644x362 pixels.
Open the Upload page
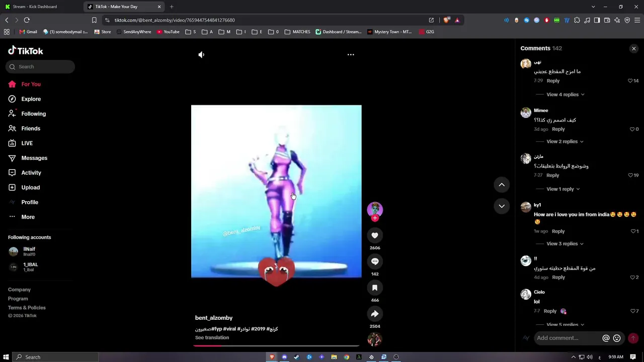(31, 188)
